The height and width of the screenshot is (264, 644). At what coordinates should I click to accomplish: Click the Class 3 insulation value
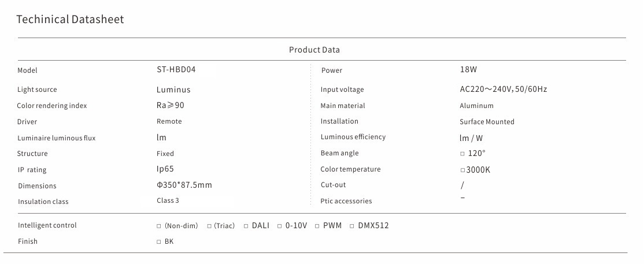tap(168, 200)
